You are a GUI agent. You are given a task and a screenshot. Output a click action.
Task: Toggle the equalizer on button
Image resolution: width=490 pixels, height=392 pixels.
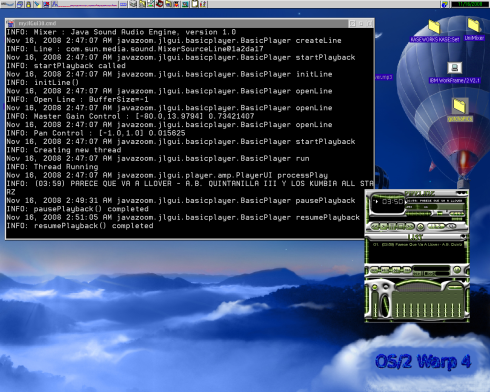tap(375, 287)
